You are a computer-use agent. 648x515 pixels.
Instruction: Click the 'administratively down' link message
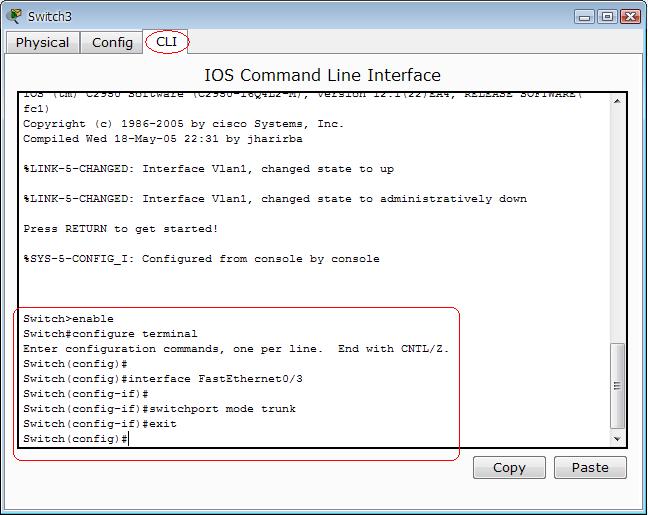point(275,199)
